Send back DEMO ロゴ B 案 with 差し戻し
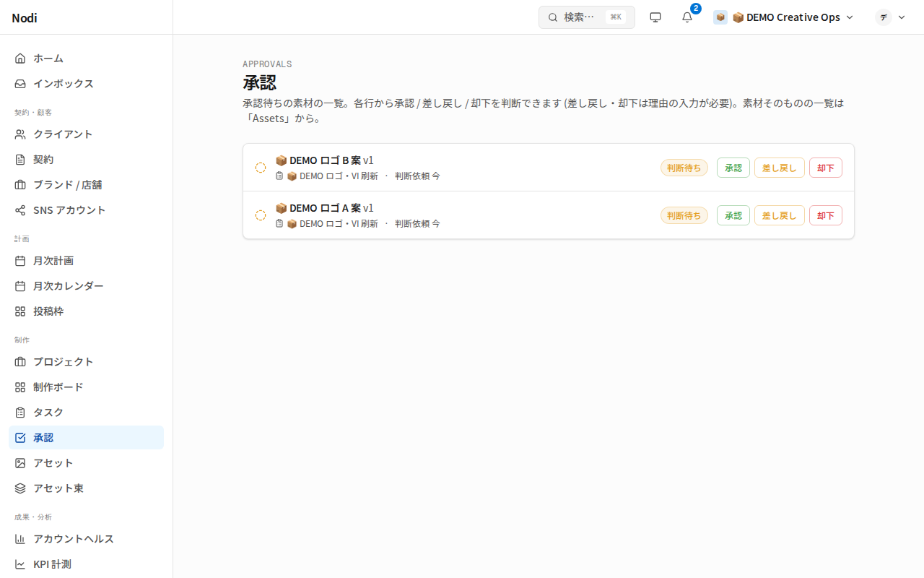The width and height of the screenshot is (924, 578). coord(780,168)
